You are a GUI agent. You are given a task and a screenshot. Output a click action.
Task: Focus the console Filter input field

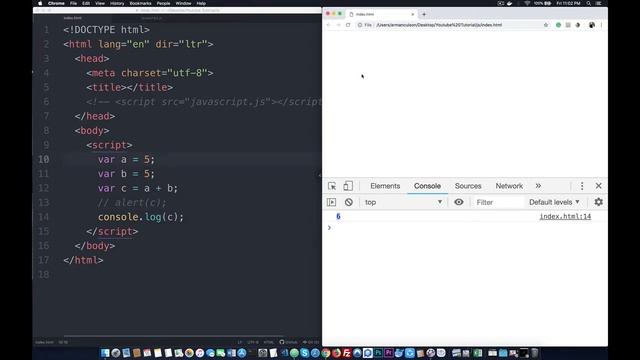(x=499, y=202)
